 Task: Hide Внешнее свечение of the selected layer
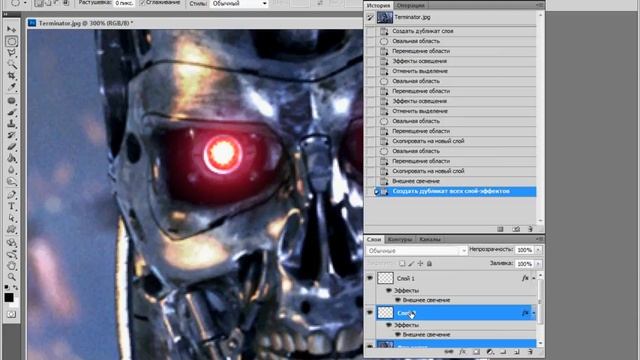point(398,334)
